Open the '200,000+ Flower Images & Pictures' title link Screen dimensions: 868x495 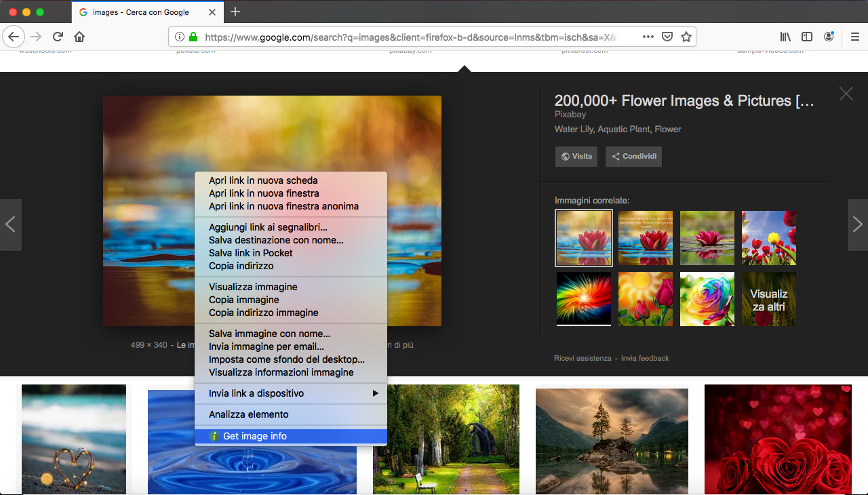click(684, 101)
